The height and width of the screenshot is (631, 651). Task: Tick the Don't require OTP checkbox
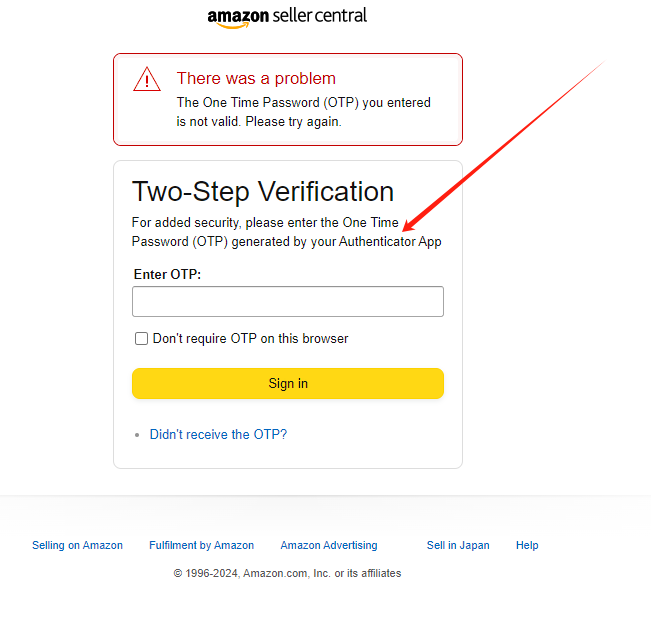pos(141,338)
